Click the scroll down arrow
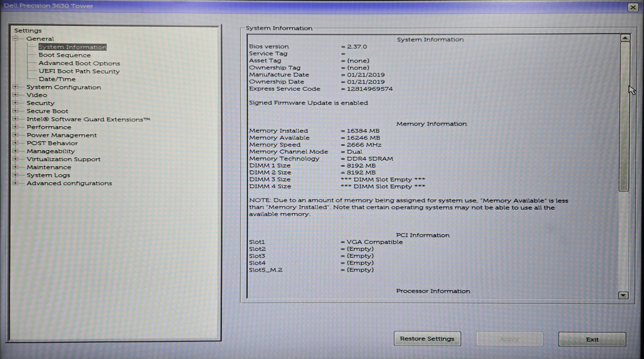Viewport: 644px width, 359px height. click(x=623, y=295)
